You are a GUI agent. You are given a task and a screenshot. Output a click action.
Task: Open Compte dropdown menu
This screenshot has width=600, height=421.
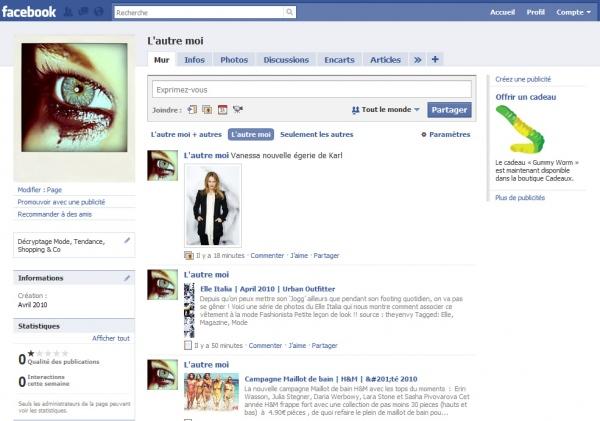[573, 12]
